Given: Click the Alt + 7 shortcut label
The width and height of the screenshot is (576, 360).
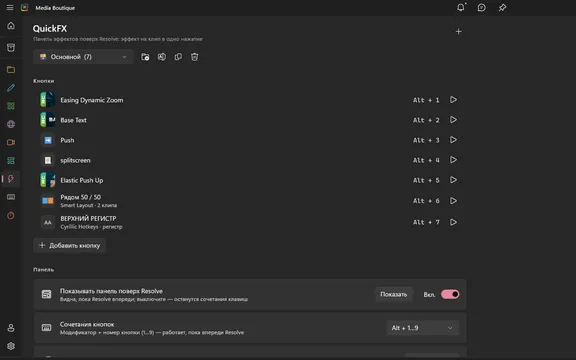Looking at the screenshot, I should 426,223.
